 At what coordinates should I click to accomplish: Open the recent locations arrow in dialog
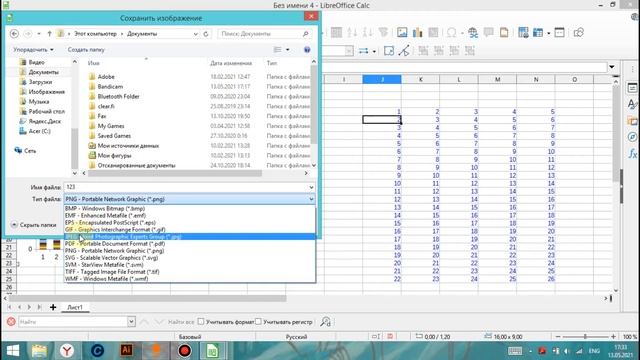coord(39,33)
